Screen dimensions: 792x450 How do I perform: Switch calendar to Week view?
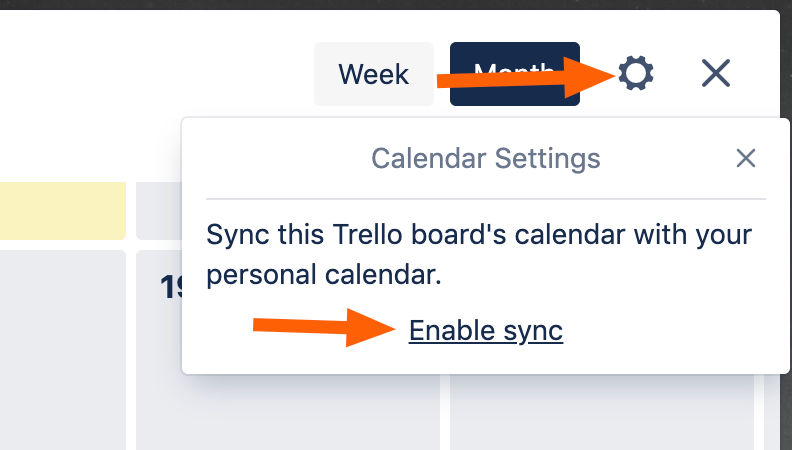(374, 74)
